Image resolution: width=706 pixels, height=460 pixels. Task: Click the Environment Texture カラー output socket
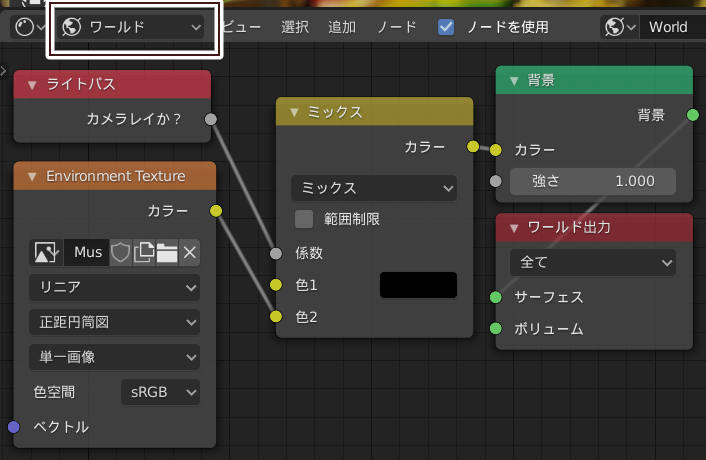click(216, 211)
